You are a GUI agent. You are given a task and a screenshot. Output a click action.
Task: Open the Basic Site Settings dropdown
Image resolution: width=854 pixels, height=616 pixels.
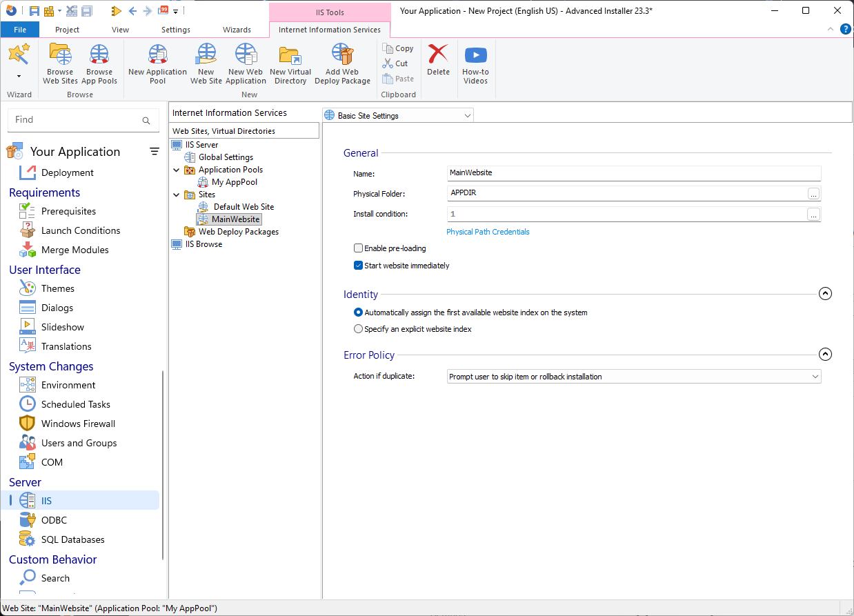click(398, 115)
